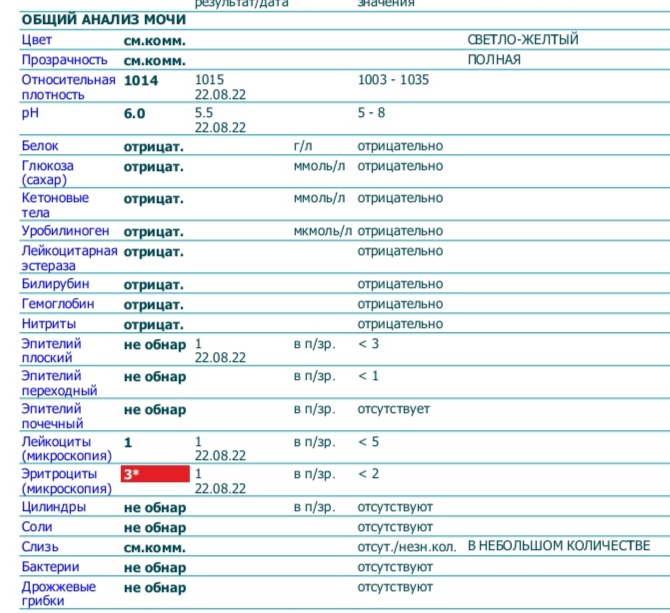Click the Эритроциты (микроскопия) label
The height and width of the screenshot is (613, 670).
pyautogui.click(x=67, y=481)
